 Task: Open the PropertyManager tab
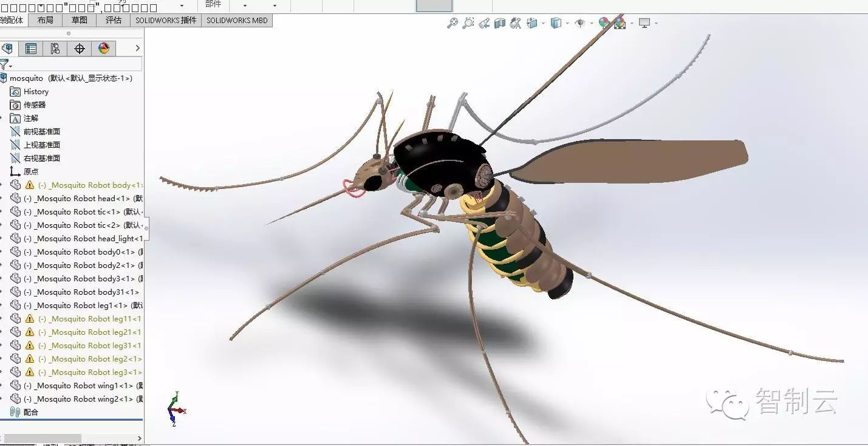click(x=31, y=49)
